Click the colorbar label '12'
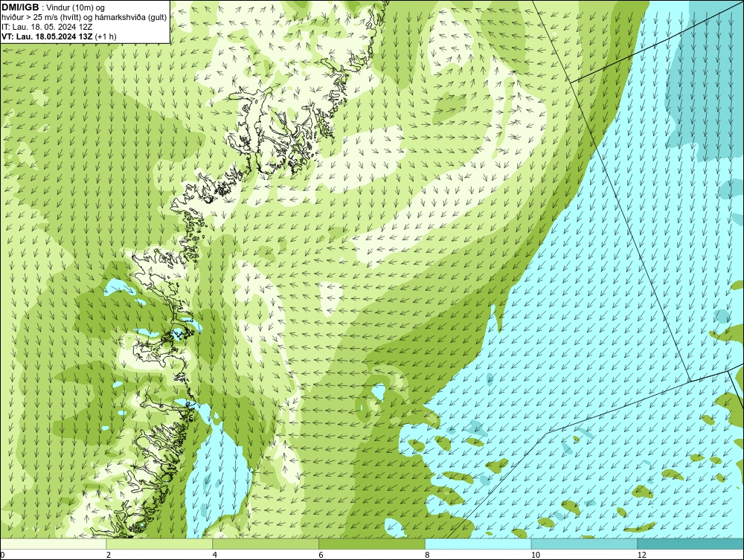Image resolution: width=744 pixels, height=560 pixels. (x=642, y=555)
